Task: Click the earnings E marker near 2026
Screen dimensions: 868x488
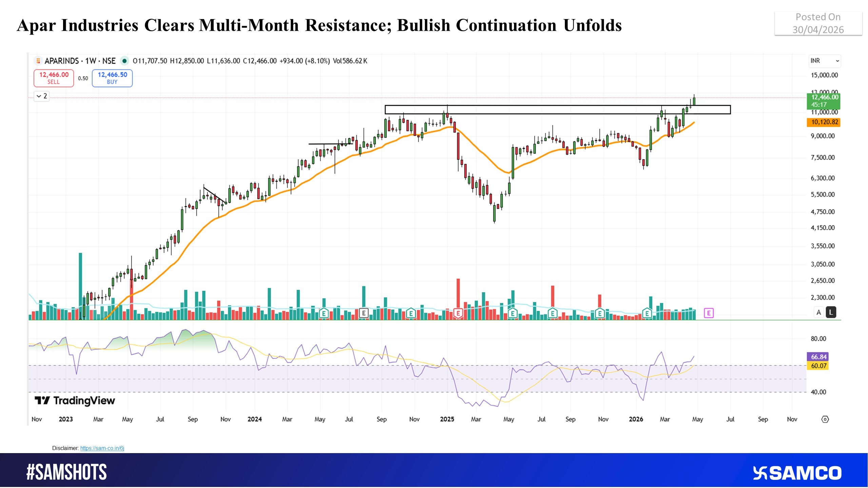Action: (647, 313)
